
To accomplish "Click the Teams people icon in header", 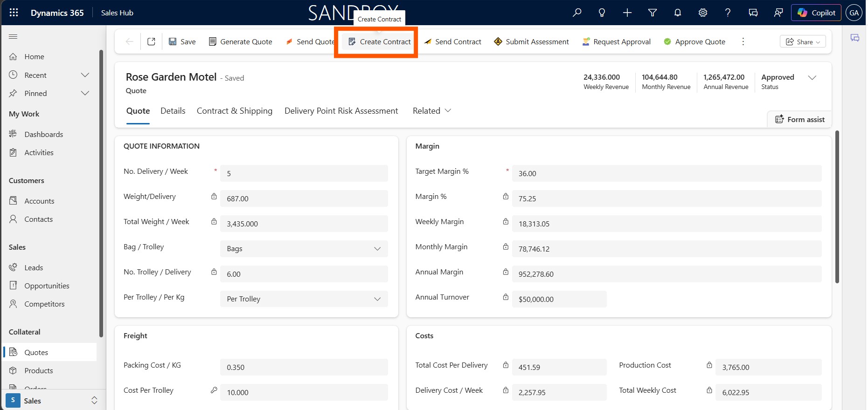I will pyautogui.click(x=778, y=13).
